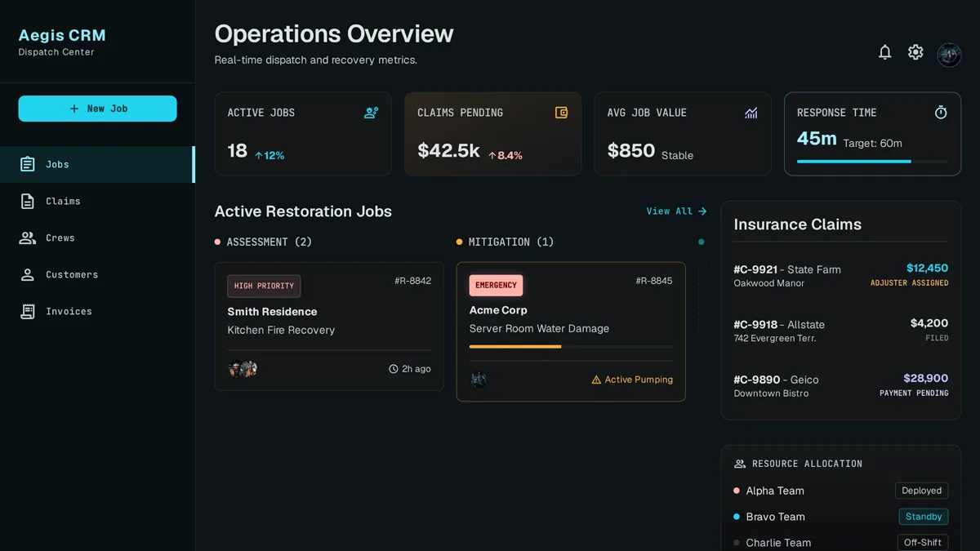Click the Crews people icon
Screen dimensions: 980x551
pos(28,238)
